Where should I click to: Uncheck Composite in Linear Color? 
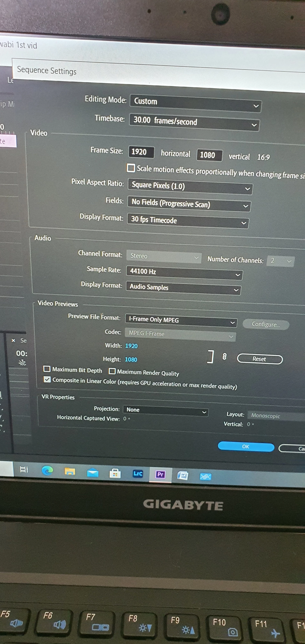point(47,379)
